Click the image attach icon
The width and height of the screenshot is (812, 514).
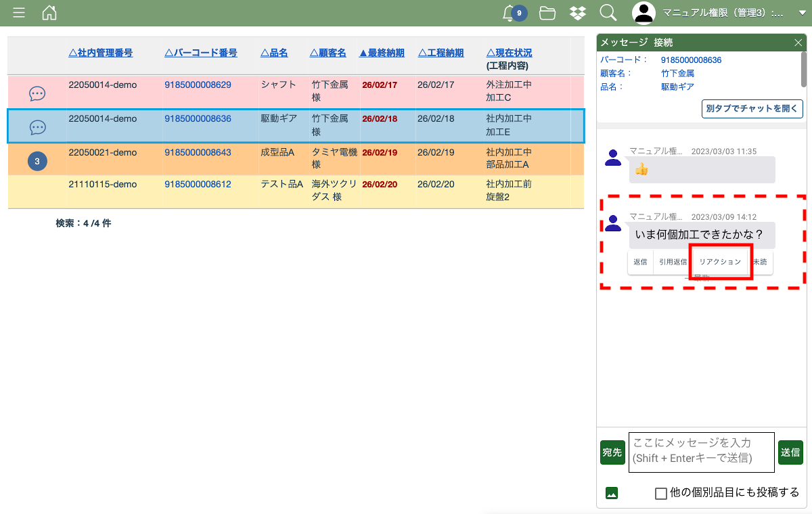pyautogui.click(x=612, y=493)
